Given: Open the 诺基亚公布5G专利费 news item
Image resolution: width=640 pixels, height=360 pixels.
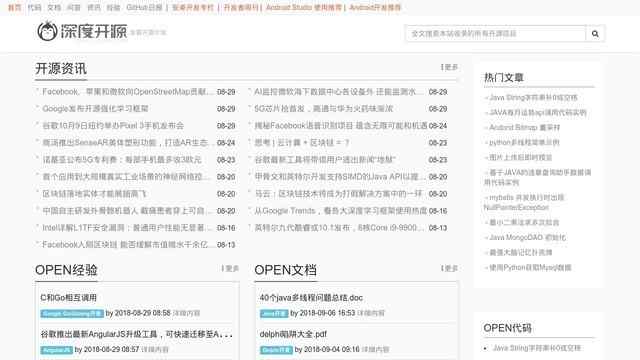Looking at the screenshot, I should click(122, 160).
